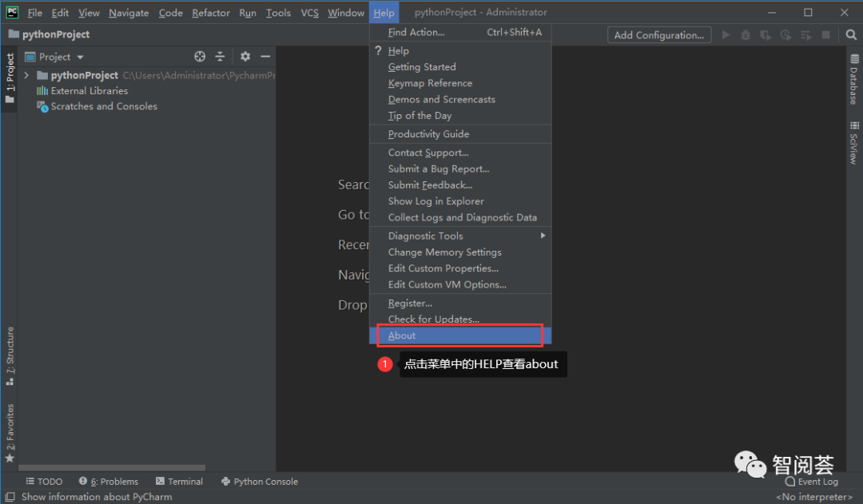Click the No interpreter status widget

814,497
